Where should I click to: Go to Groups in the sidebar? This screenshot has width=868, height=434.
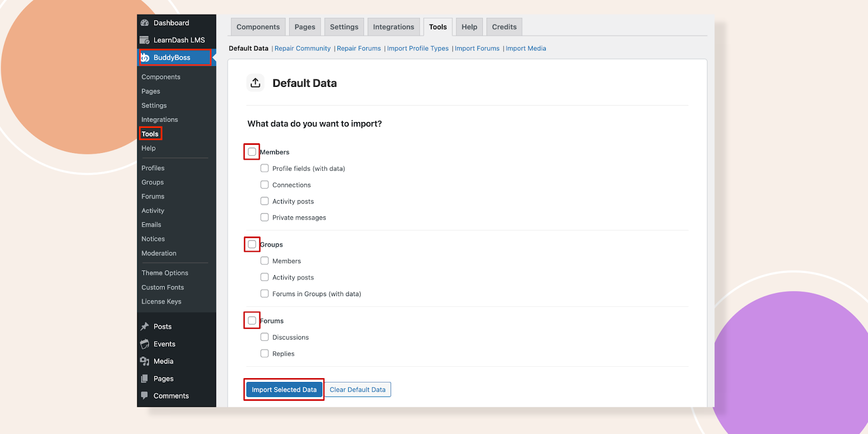[x=152, y=182]
